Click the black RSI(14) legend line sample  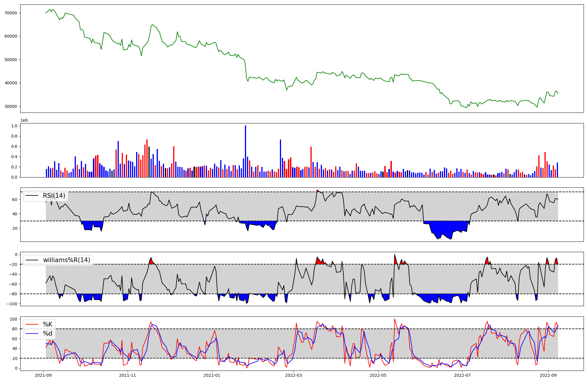click(32, 196)
